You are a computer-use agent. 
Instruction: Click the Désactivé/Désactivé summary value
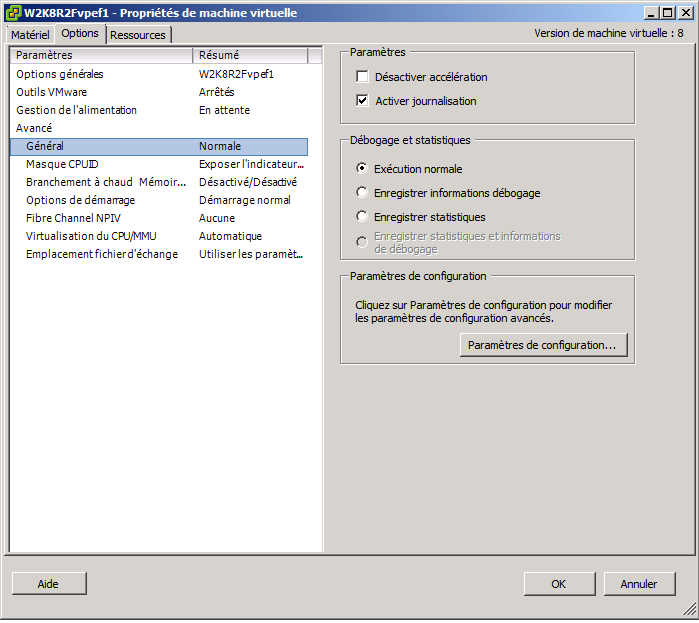point(248,182)
